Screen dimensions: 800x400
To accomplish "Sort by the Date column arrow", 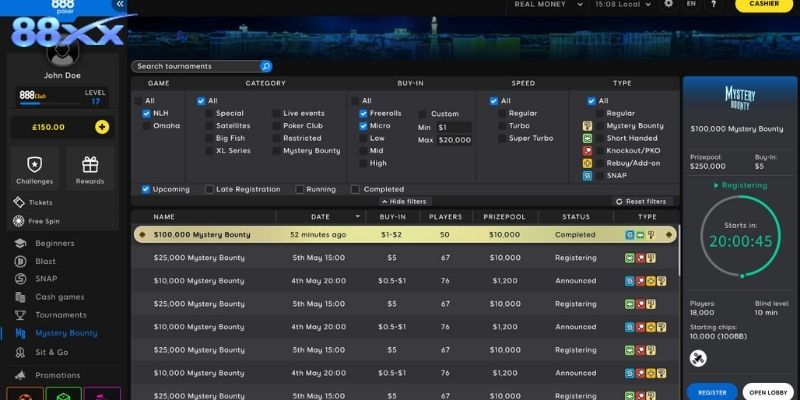I will point(358,217).
